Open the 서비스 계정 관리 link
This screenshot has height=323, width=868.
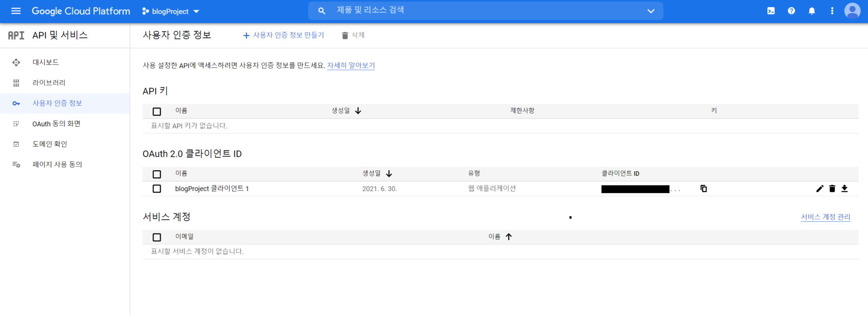pos(826,217)
